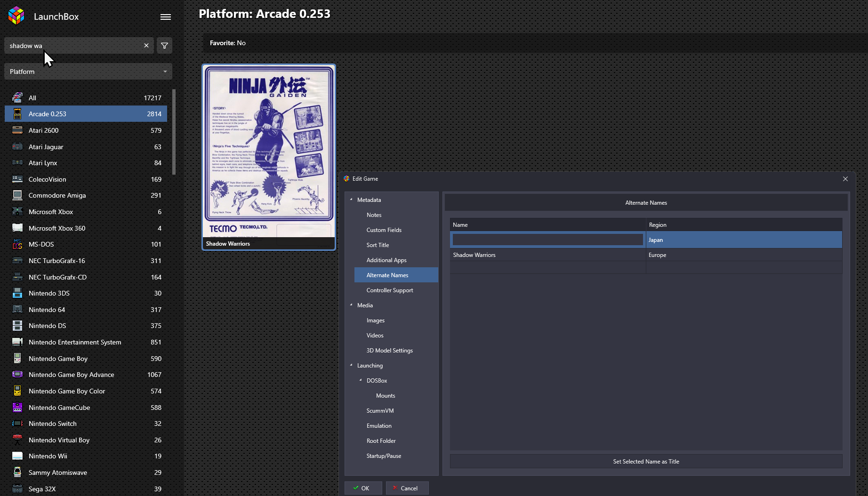Collapse the DOSBox tree node
Screen dimensions: 868x496
(361, 380)
